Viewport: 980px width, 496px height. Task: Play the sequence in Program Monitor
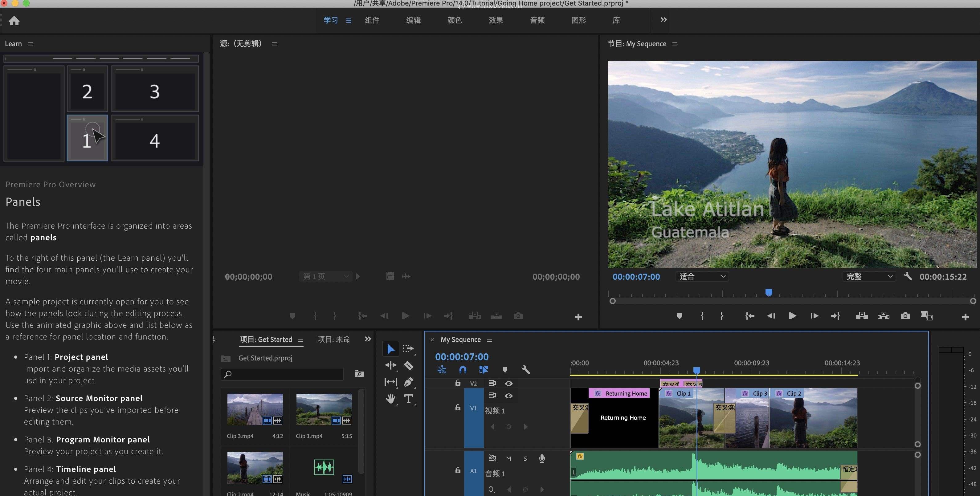[x=792, y=316]
